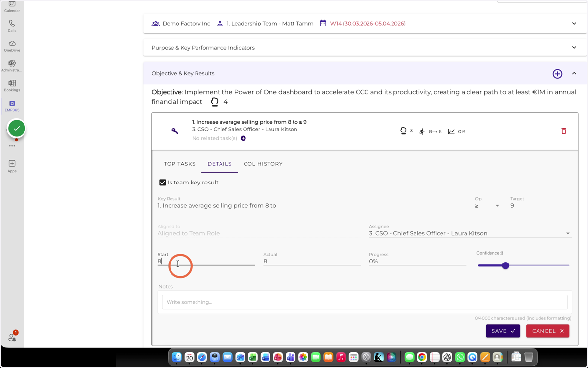Add related task with small plus icon
Screen dimensions: 588x368
point(243,138)
